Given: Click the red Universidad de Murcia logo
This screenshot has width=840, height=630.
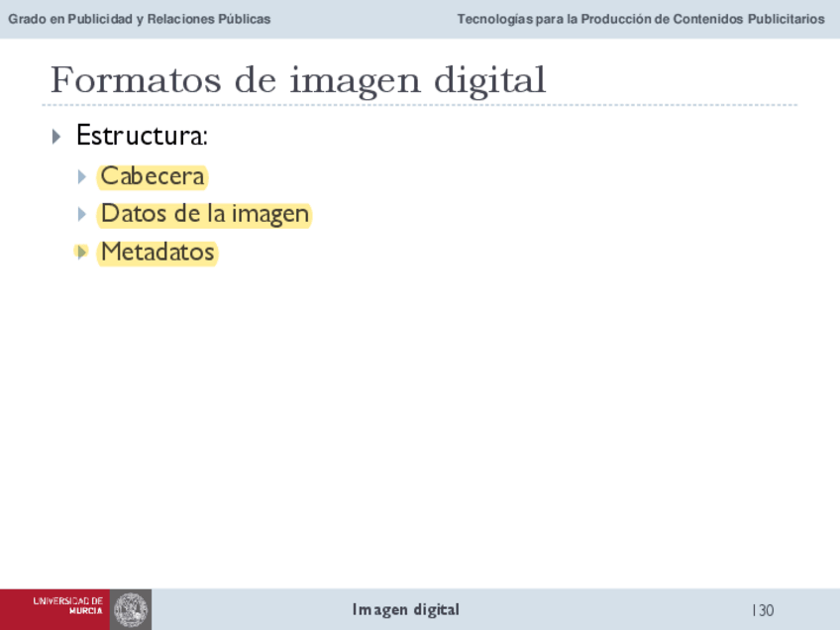Looking at the screenshot, I should pos(55,609).
